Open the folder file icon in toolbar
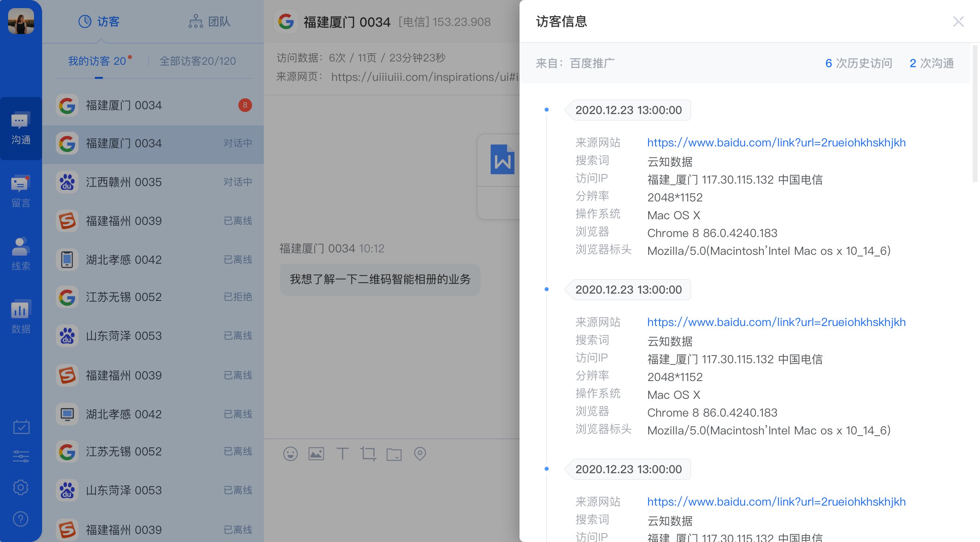Image resolution: width=980 pixels, height=542 pixels. (394, 454)
